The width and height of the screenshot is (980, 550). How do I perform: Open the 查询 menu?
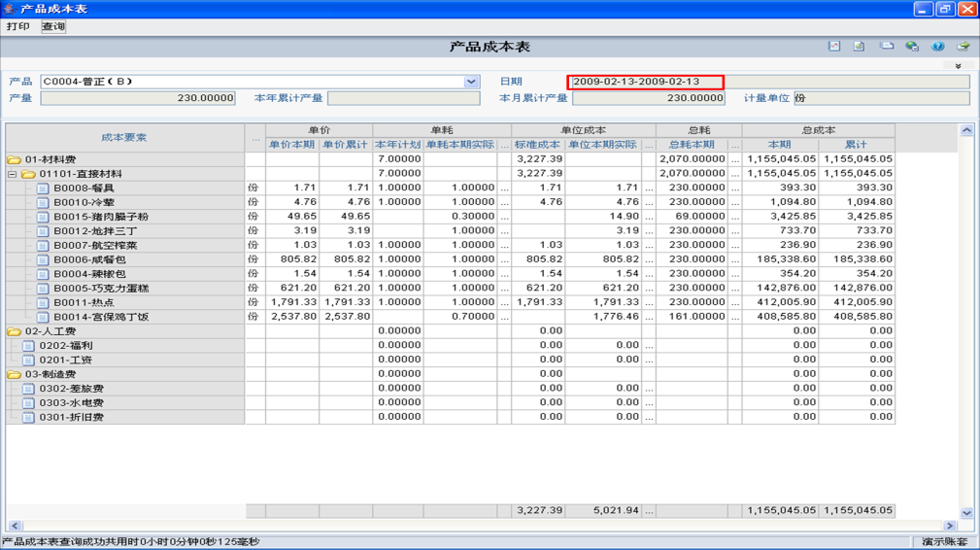[53, 27]
